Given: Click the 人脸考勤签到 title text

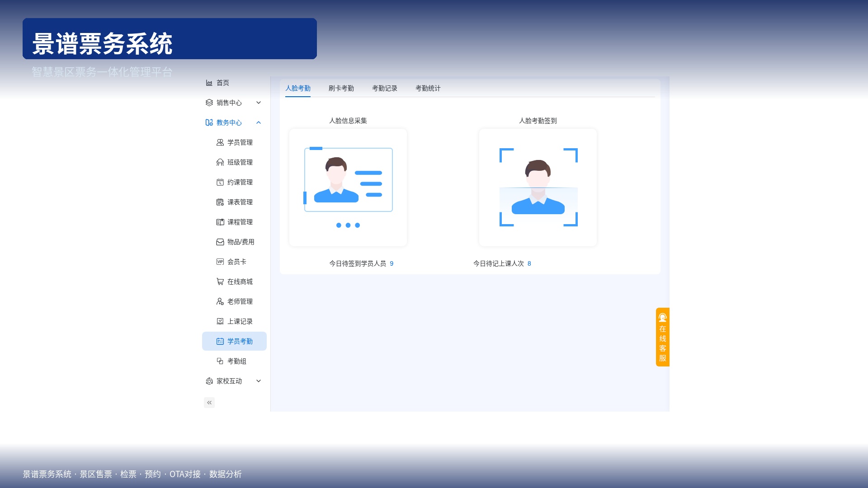Looking at the screenshot, I should tap(538, 121).
